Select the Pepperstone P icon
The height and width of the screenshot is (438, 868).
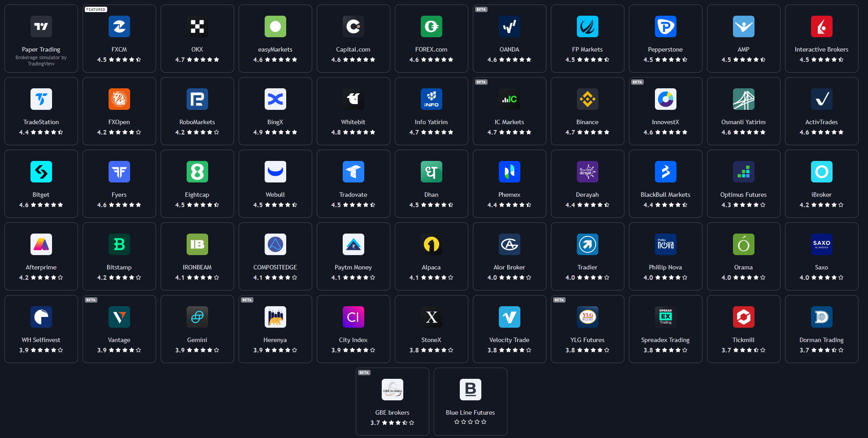pos(666,26)
